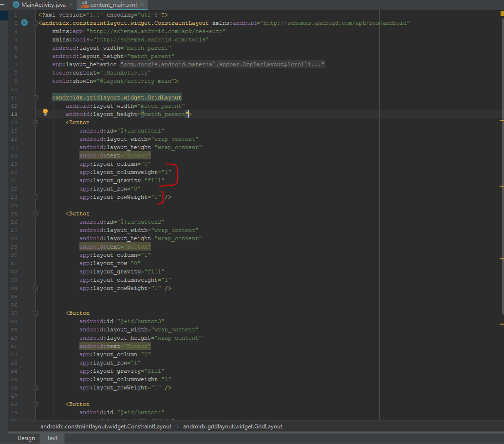Click layout_column "1" on line 30

point(115,255)
